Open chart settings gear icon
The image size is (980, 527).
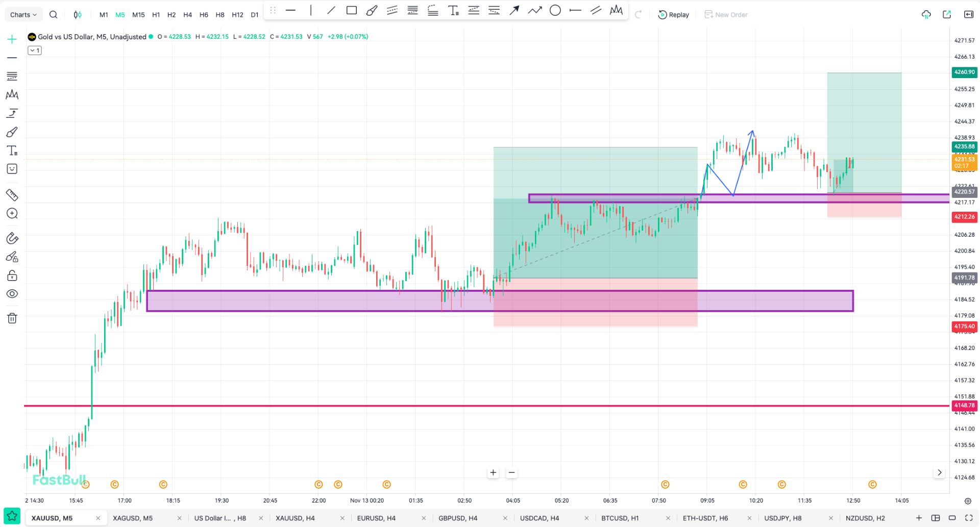967,501
